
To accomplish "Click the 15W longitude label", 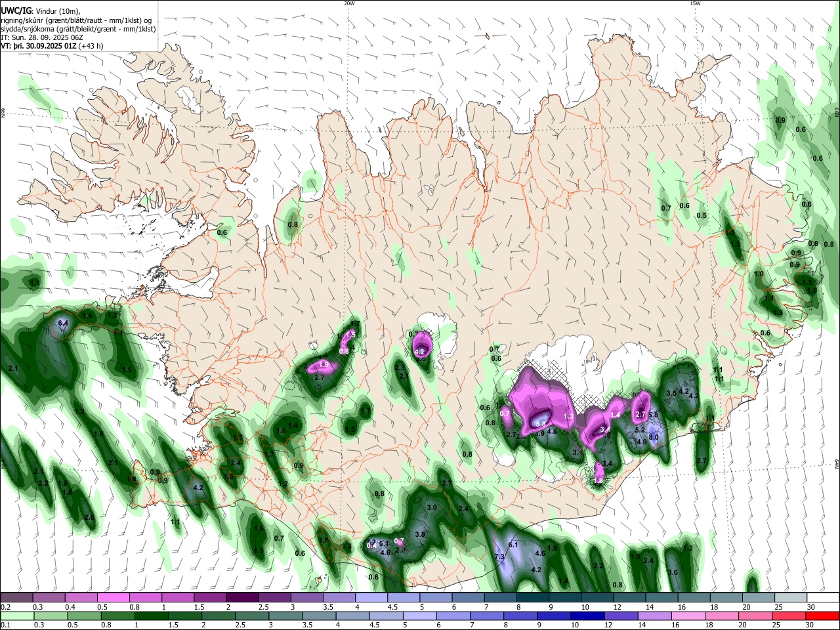I will [695, 3].
